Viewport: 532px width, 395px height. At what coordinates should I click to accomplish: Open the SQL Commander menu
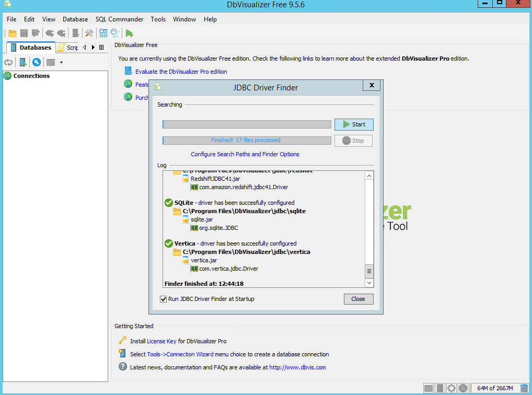coord(119,19)
